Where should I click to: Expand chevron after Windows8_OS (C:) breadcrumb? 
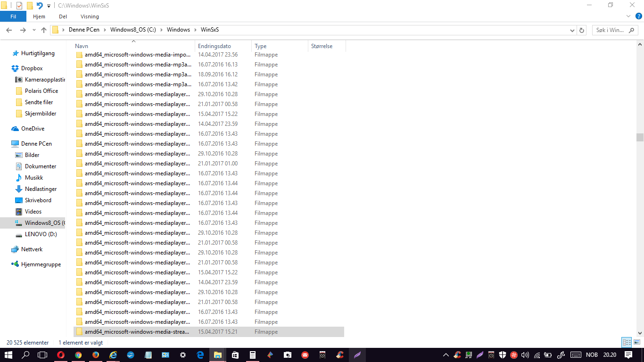click(161, 30)
